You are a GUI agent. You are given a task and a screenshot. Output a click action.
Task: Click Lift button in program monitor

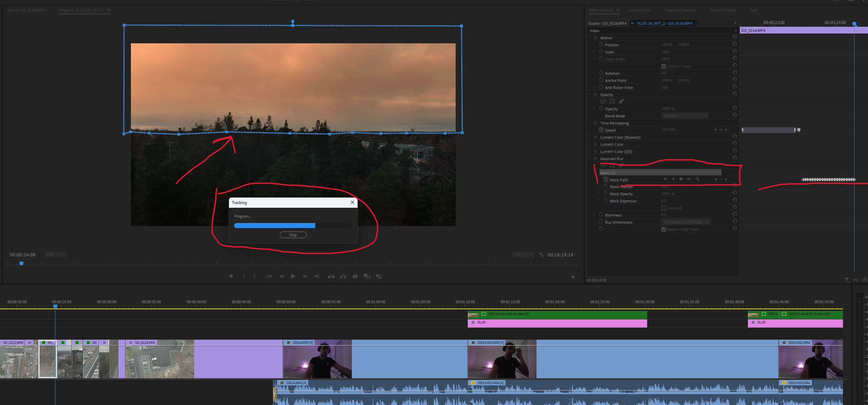[331, 276]
